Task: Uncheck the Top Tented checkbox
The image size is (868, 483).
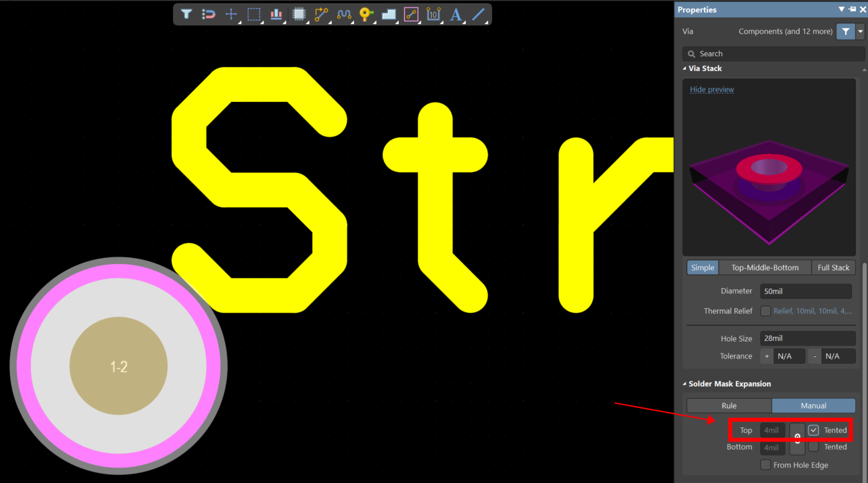Action: [814, 430]
